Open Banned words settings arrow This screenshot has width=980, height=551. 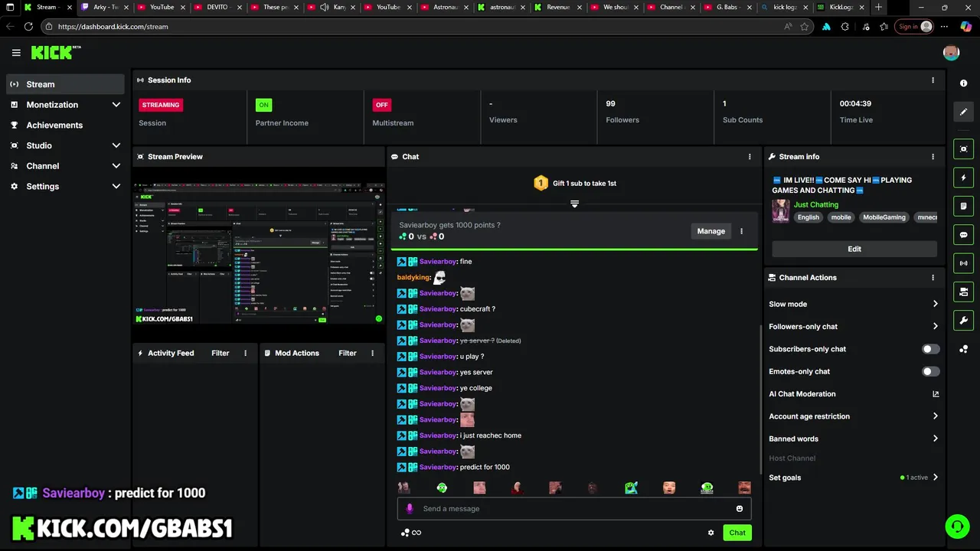coord(935,439)
